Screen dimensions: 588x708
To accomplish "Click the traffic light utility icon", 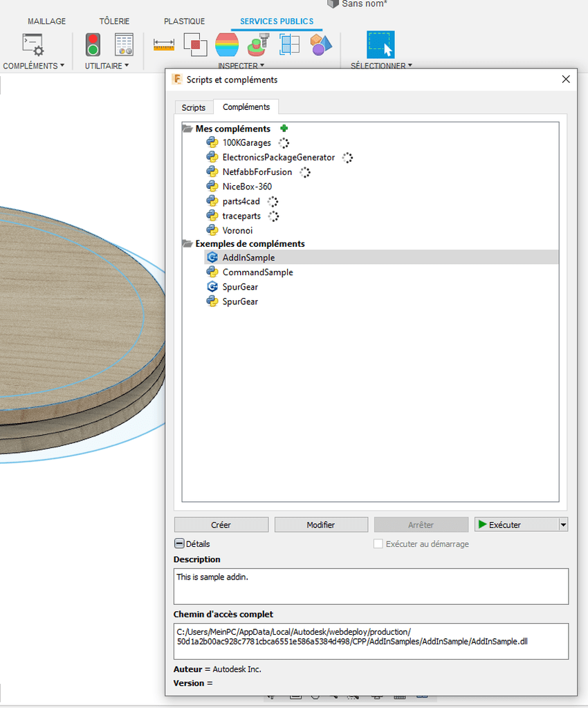I will click(x=93, y=45).
